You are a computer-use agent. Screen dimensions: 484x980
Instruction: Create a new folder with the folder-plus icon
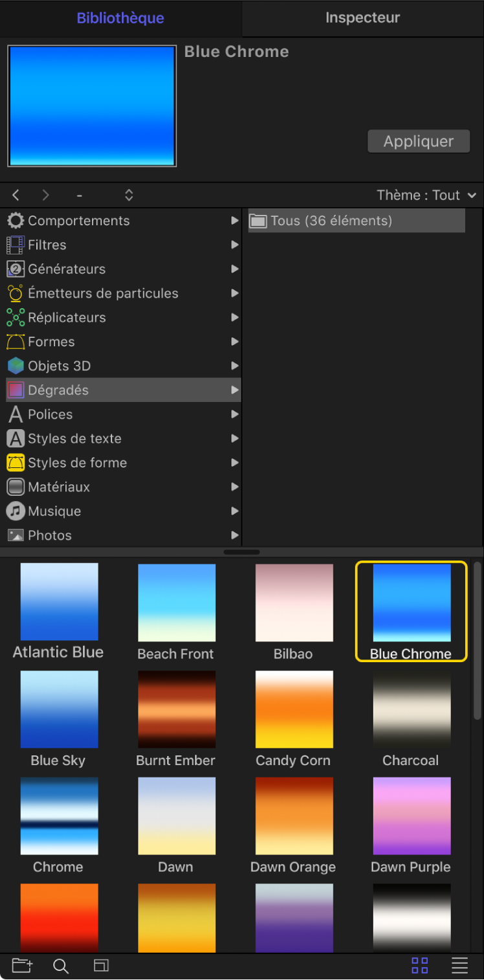tap(22, 966)
